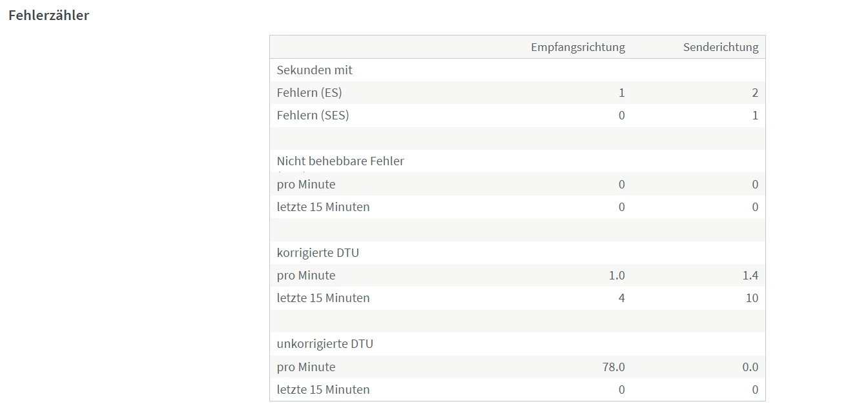Click pro Minute under korrigierte DTU

306,276
